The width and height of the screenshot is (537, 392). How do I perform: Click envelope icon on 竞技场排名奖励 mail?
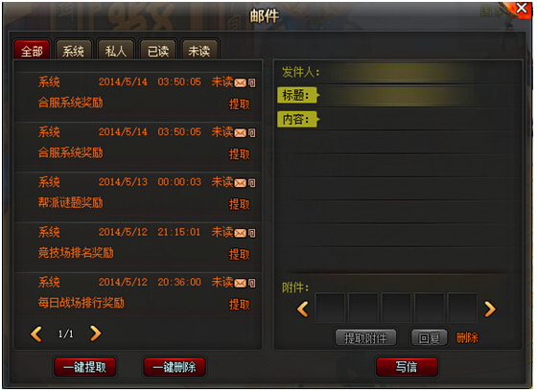pyautogui.click(x=240, y=233)
